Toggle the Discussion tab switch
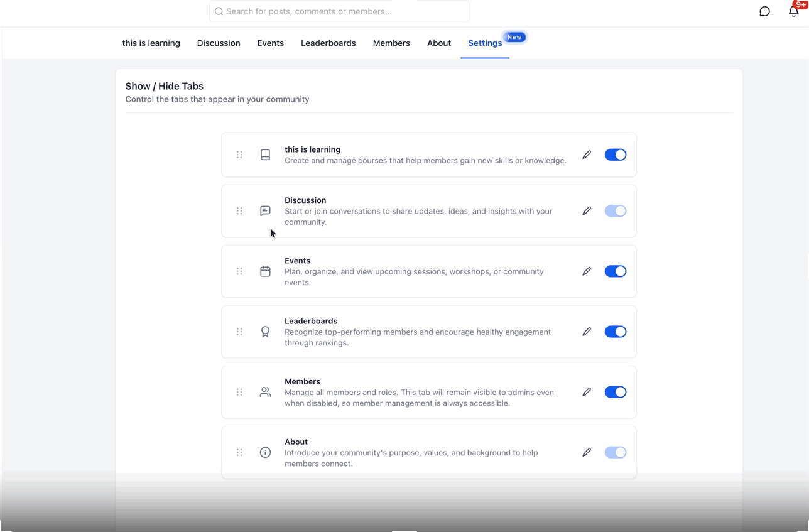 [x=616, y=211]
